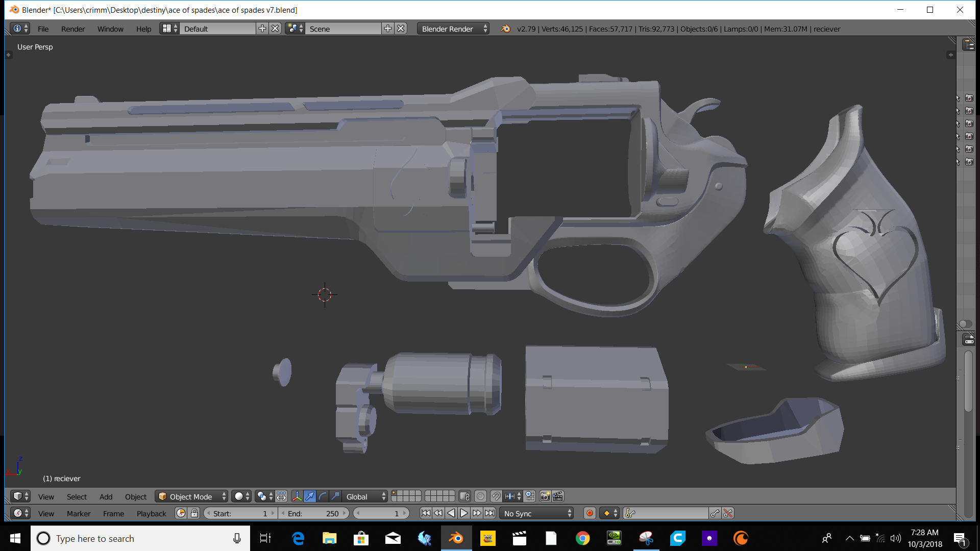Click the Default screen layout name field

[218, 29]
